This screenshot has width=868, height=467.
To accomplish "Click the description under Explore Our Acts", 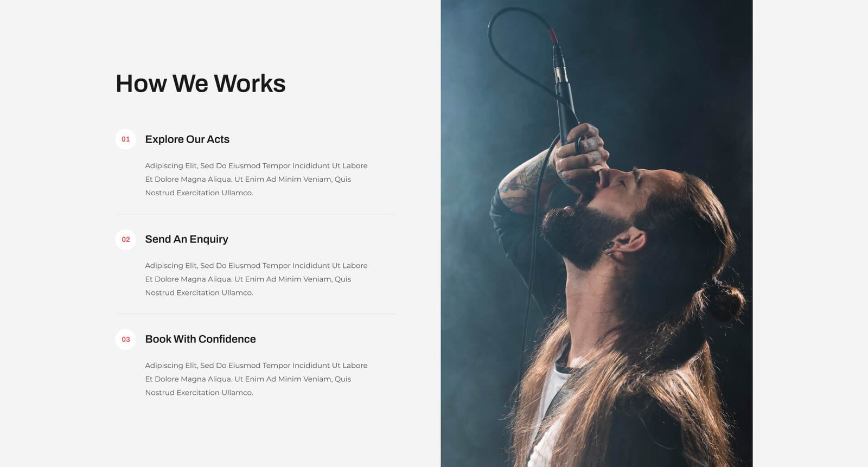I will point(256,179).
